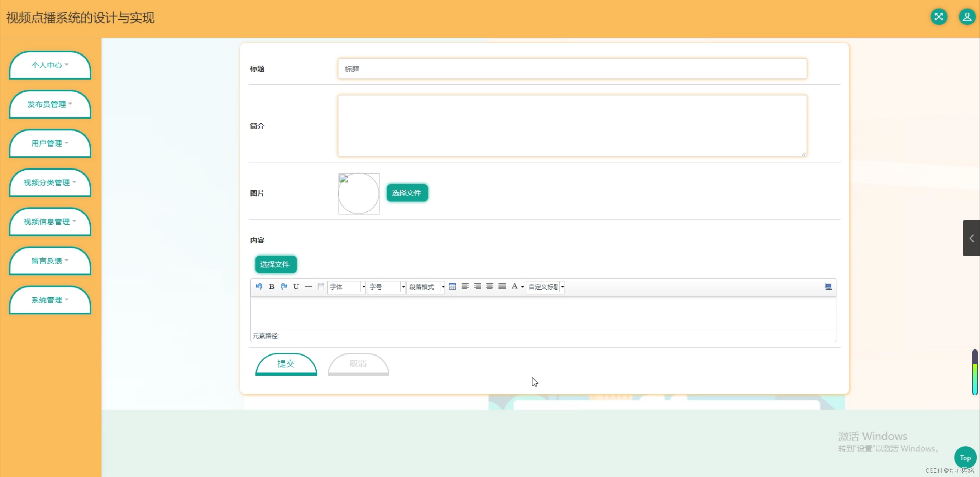Click the fullscreen toggle icon in header

pos(938,17)
